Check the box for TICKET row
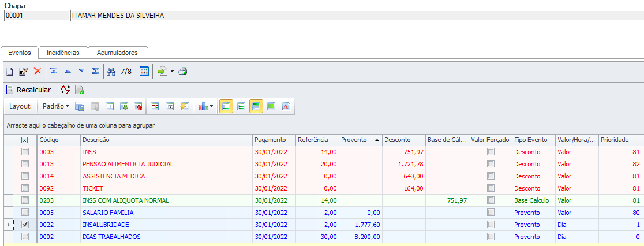 coord(25,188)
